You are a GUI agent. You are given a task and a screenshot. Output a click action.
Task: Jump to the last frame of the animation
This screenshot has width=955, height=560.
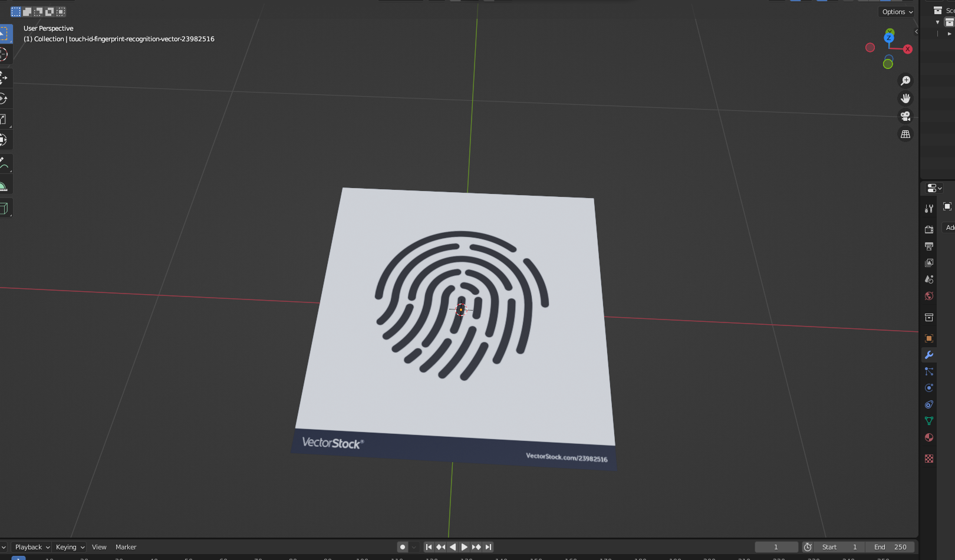488,547
